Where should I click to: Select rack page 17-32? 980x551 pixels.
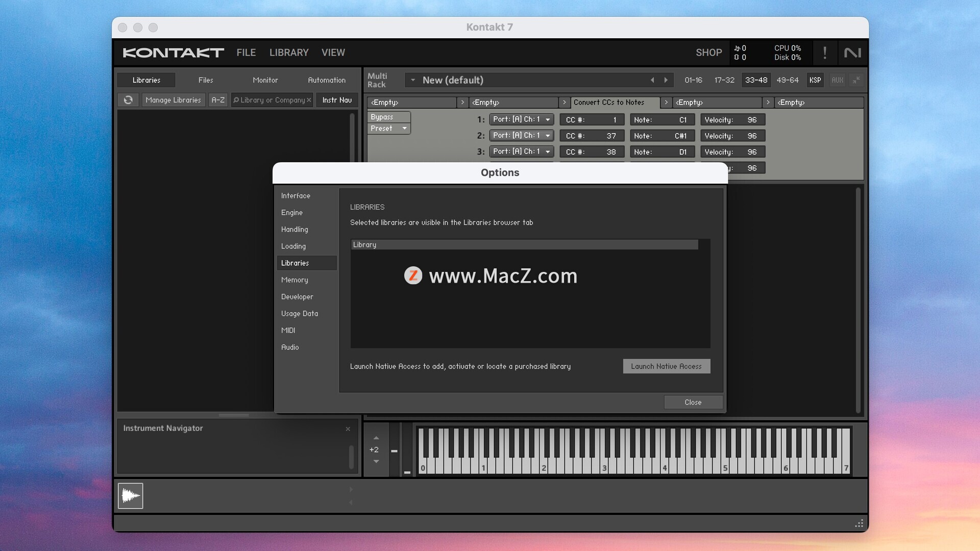[724, 80]
